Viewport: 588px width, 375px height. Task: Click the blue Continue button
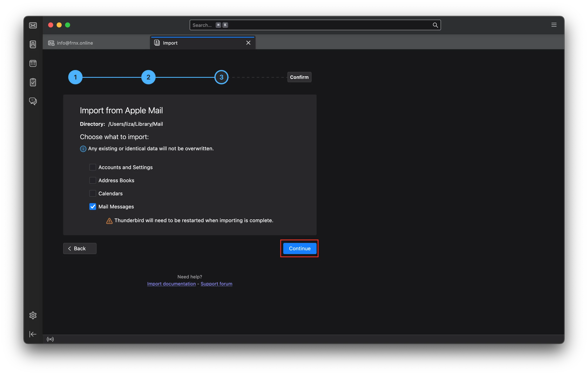(300, 248)
